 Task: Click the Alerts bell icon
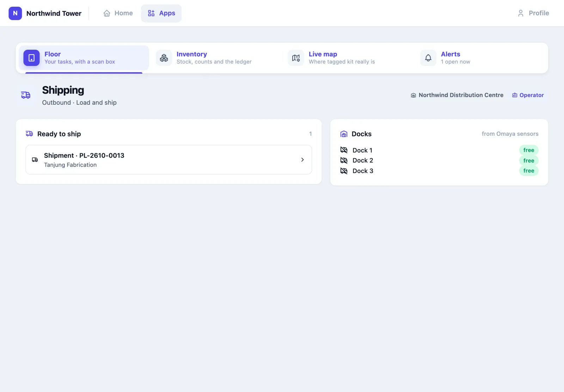pyautogui.click(x=428, y=58)
